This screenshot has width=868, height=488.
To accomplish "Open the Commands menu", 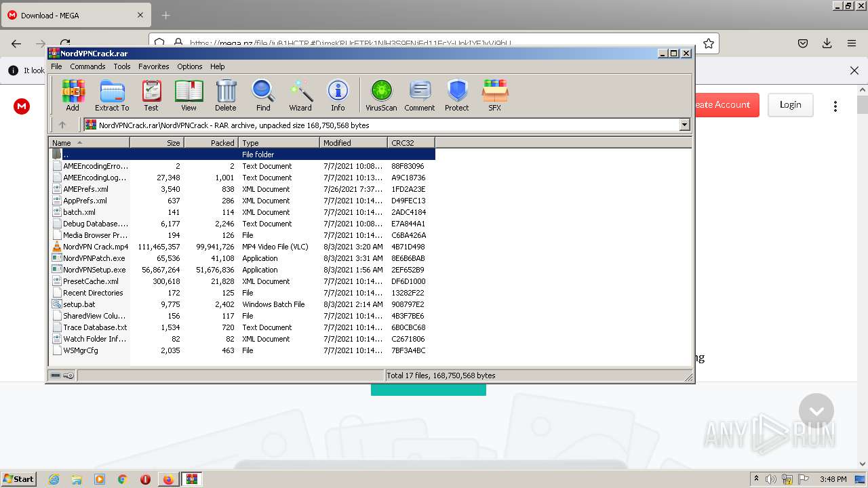I will point(87,66).
